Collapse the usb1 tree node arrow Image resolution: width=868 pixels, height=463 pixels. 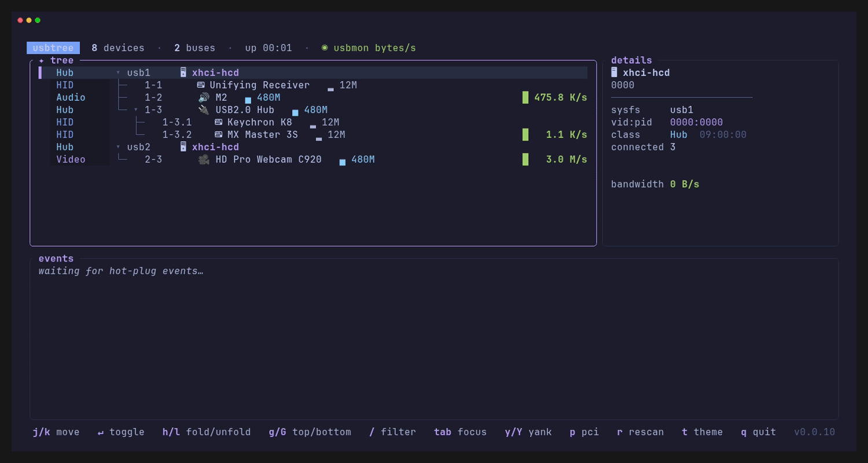(118, 73)
